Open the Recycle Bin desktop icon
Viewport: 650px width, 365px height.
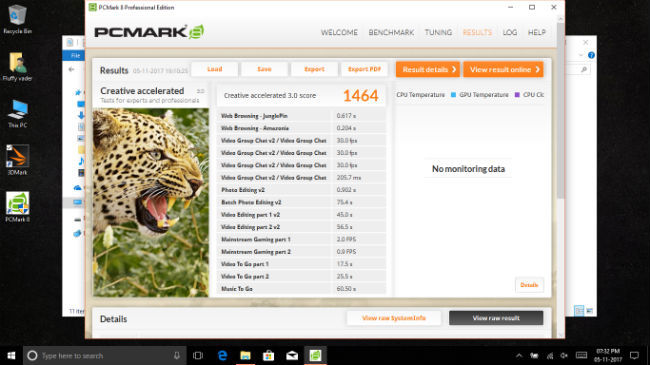pyautogui.click(x=17, y=19)
